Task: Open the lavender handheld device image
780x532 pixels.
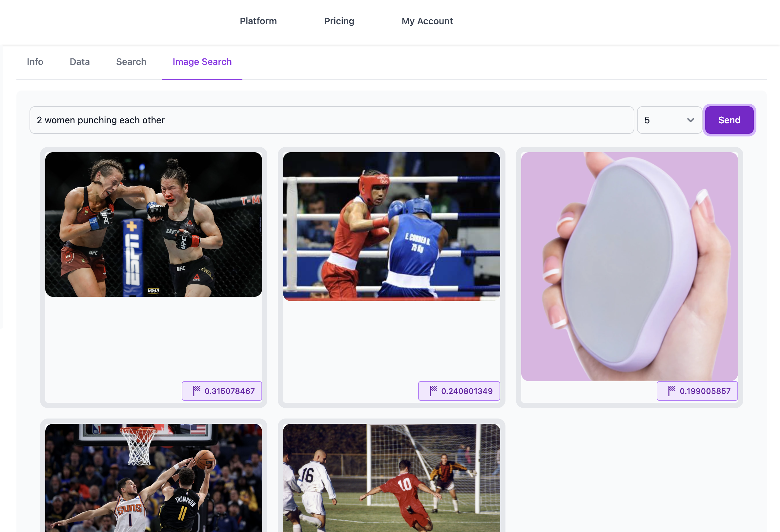Action: (x=629, y=267)
